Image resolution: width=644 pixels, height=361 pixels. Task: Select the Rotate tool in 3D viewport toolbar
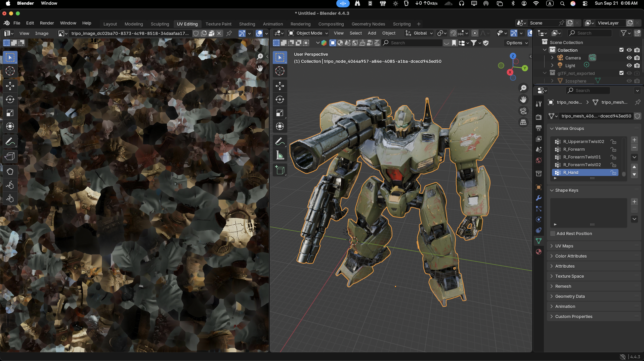coord(280,99)
